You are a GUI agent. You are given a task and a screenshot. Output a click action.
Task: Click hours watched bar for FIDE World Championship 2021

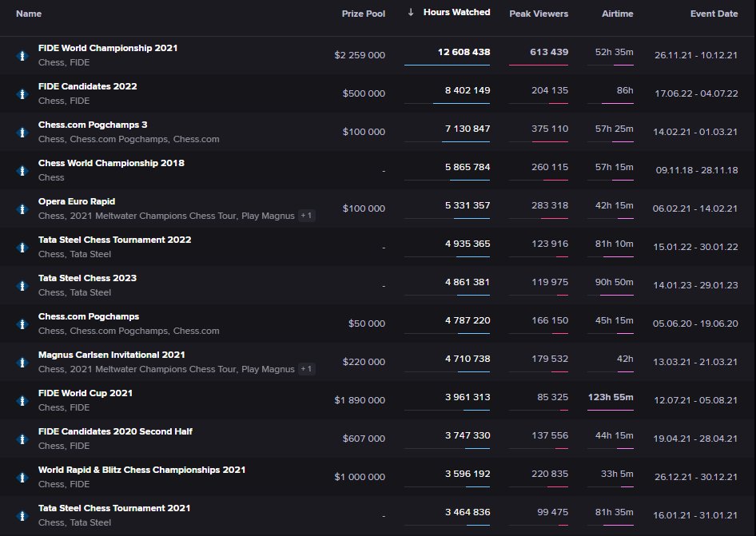click(447, 65)
